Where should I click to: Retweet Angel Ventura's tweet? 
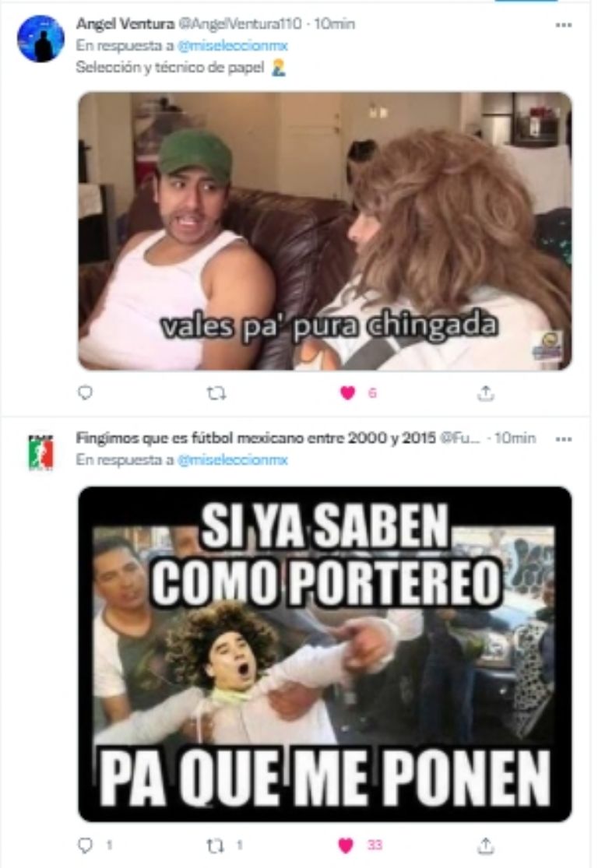coord(216,393)
